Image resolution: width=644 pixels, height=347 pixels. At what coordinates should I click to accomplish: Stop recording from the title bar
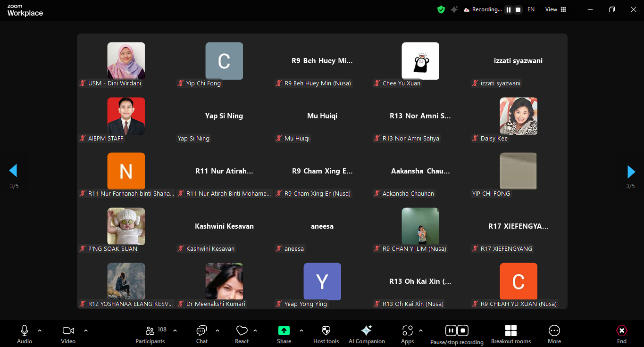point(518,9)
